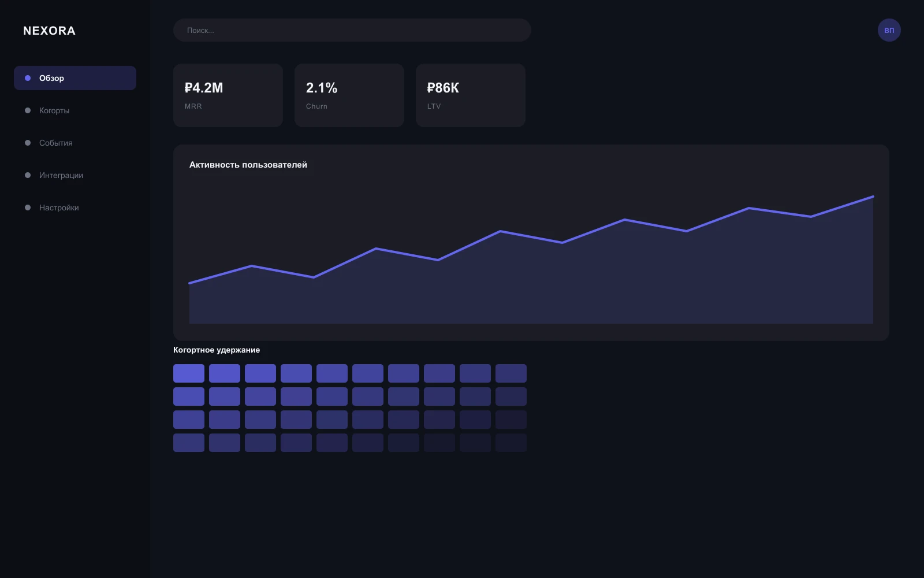
Task: Open the Обзор menu item
Action: [75, 78]
